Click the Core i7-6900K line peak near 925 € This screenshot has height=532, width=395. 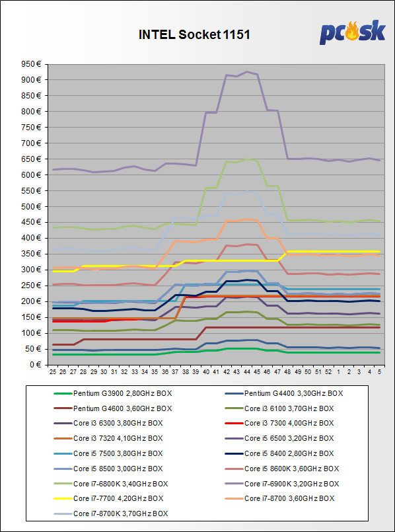(247, 71)
